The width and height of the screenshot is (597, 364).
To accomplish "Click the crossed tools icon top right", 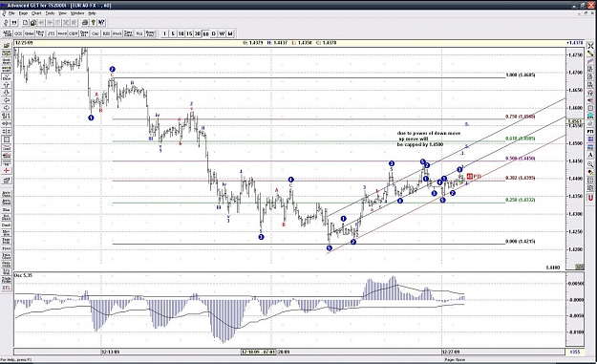I will pos(590,46).
